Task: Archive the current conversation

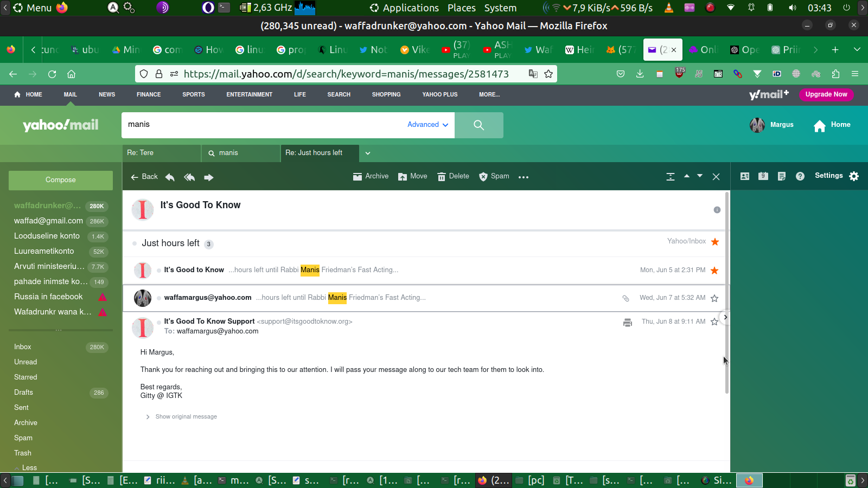Action: point(371,176)
